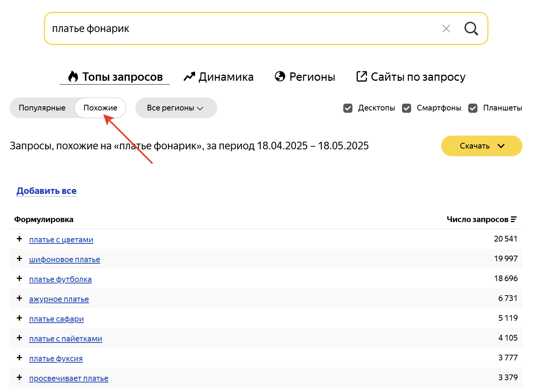Screen dimensions: 538x392
Task: Click the sort icon beside Число запросов
Action: [x=514, y=219]
